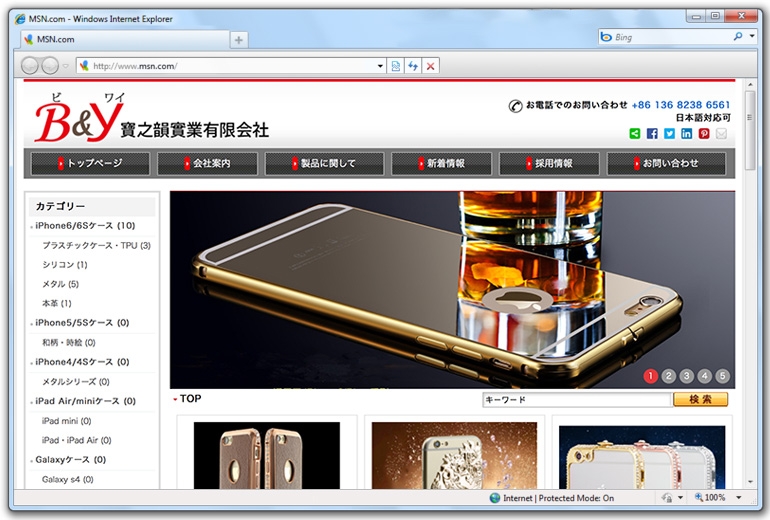Select banner slide 3 indicator
The width and height of the screenshot is (770, 520).
click(x=687, y=376)
